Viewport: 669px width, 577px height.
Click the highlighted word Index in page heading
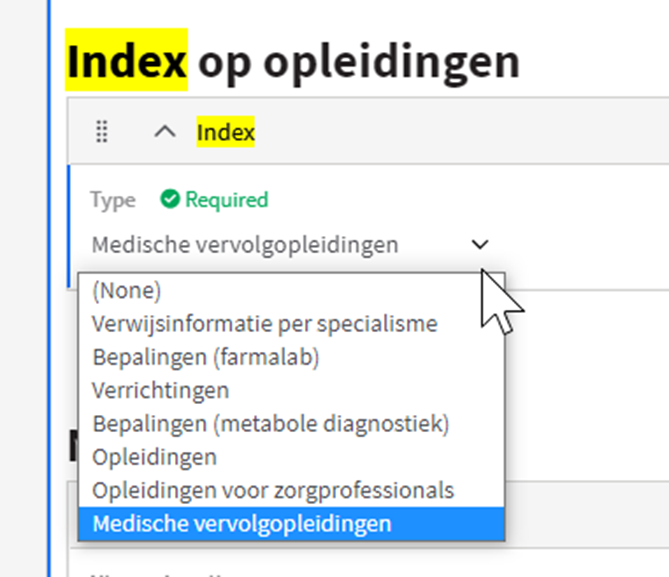click(126, 62)
